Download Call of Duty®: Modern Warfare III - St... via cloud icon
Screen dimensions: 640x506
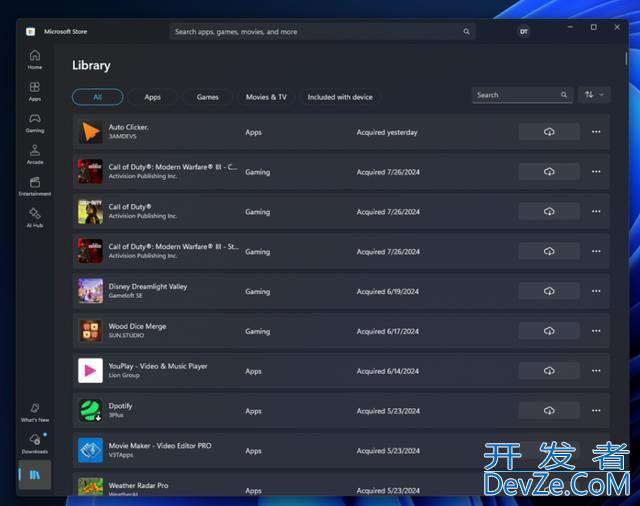549,251
